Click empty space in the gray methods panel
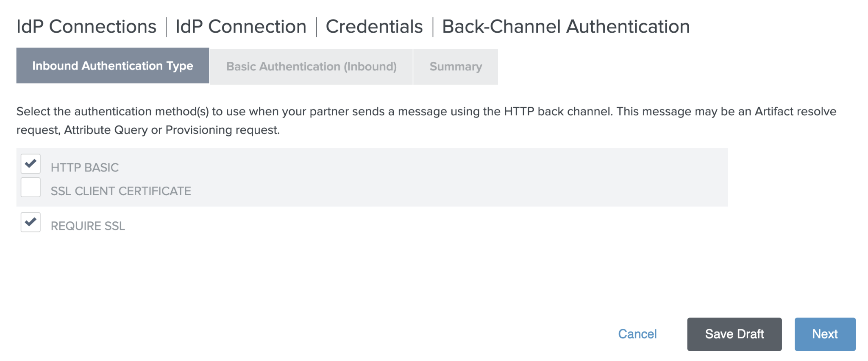 point(466,178)
